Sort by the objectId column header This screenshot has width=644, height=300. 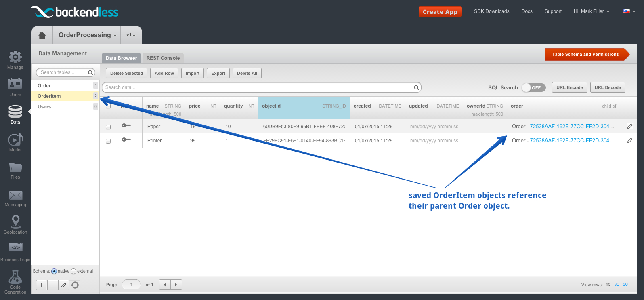pyautogui.click(x=304, y=108)
